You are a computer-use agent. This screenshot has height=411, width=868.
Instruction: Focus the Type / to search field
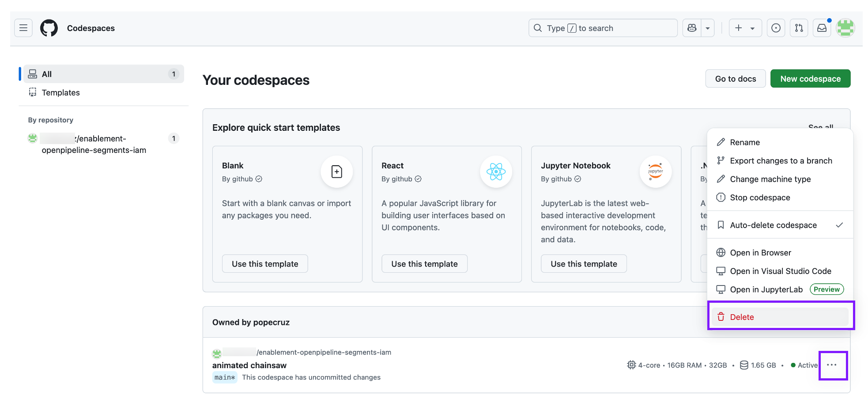click(603, 28)
